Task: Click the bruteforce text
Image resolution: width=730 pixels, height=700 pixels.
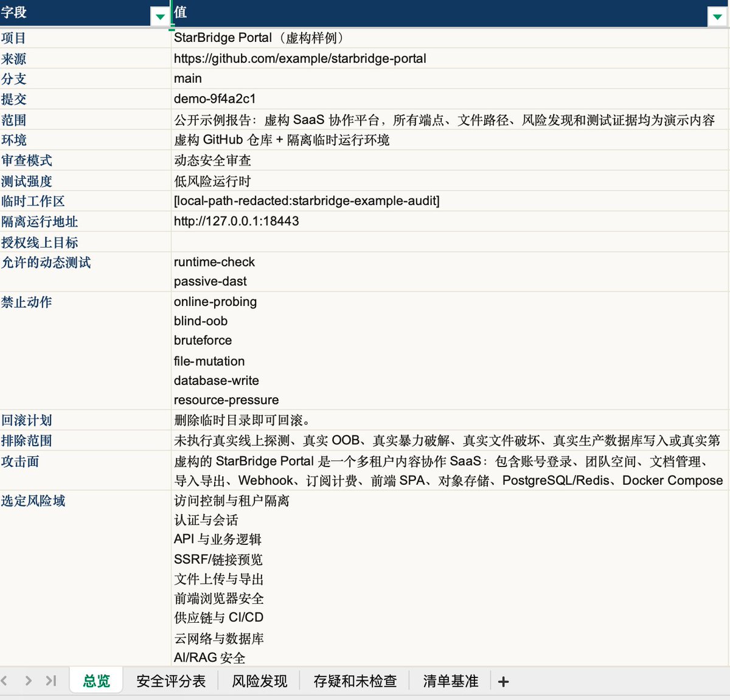Action: 203,341
